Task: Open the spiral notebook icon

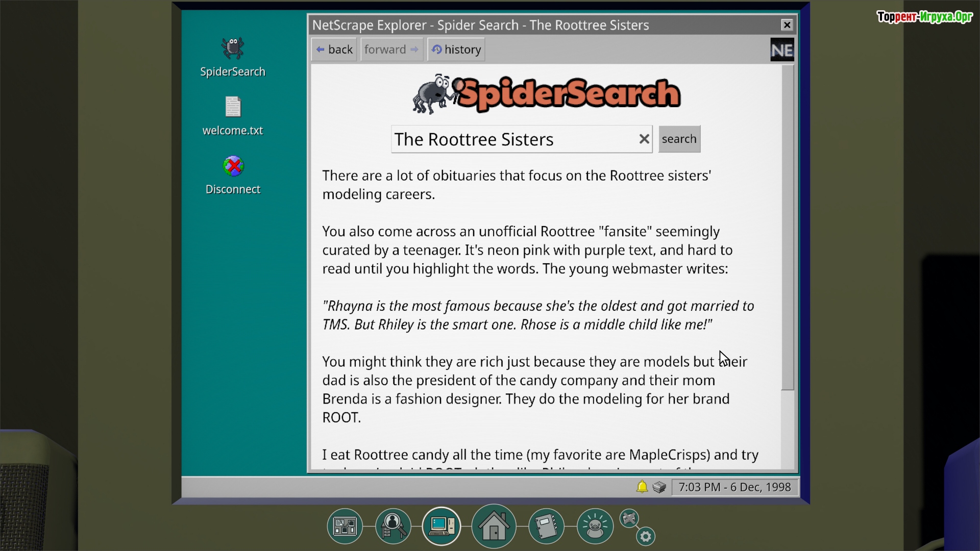Action: [x=546, y=526]
